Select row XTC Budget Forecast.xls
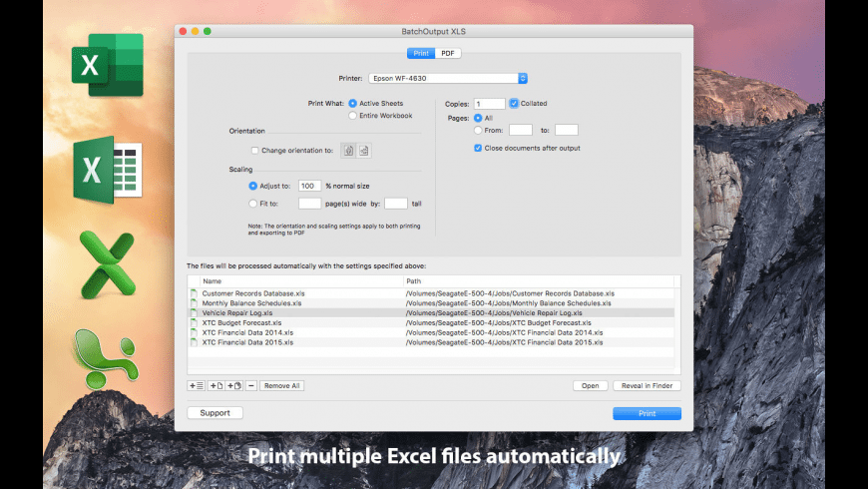 [x=431, y=323]
